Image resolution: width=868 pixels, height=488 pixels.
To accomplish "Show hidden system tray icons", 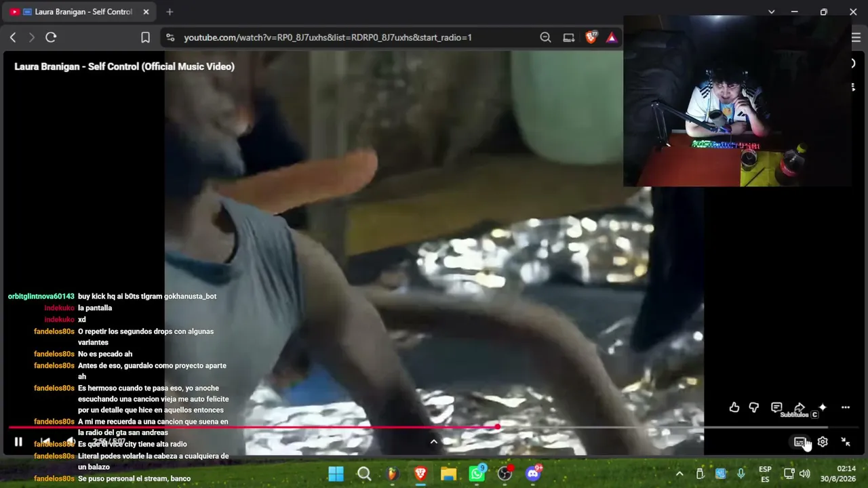I will pos(679,474).
